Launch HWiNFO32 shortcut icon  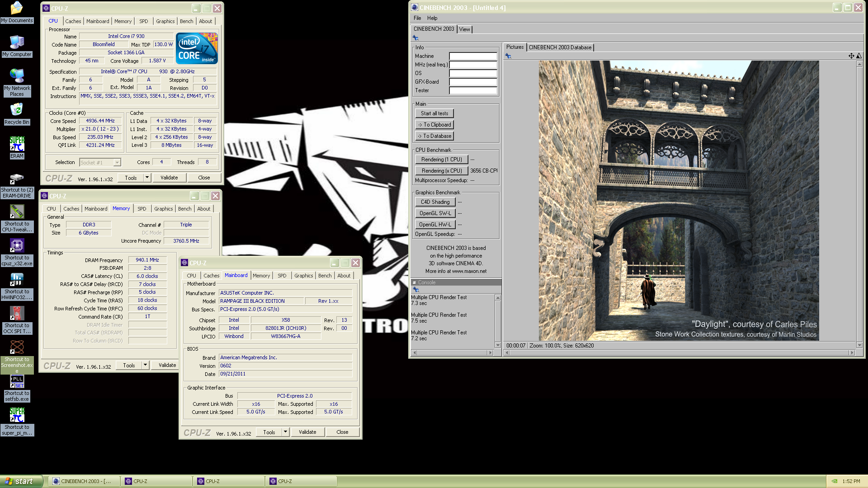17,286
